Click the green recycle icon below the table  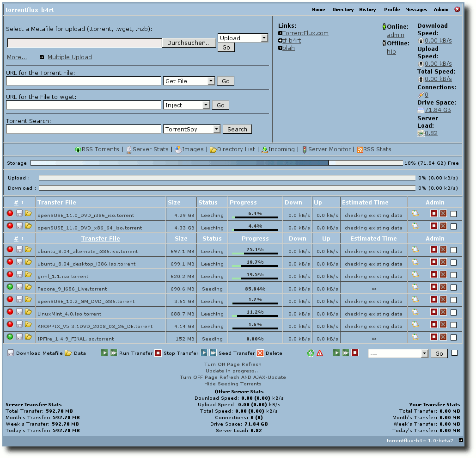pyautogui.click(x=311, y=353)
